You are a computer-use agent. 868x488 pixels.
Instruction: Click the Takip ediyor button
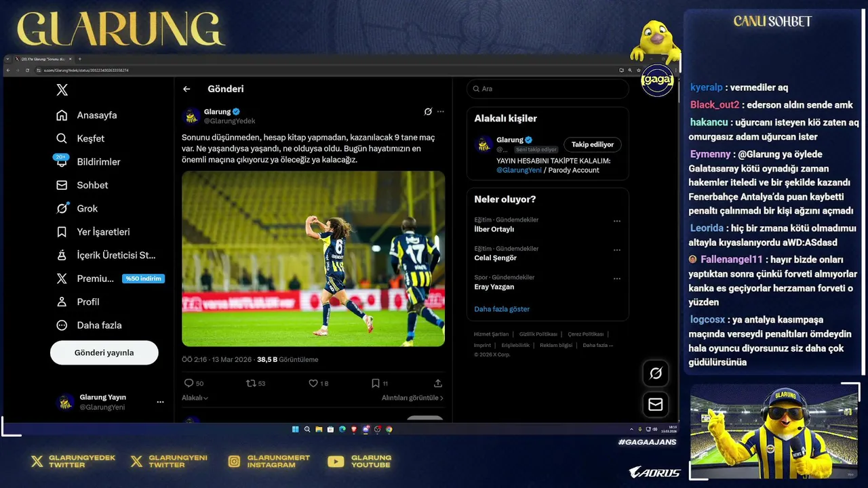pos(592,144)
